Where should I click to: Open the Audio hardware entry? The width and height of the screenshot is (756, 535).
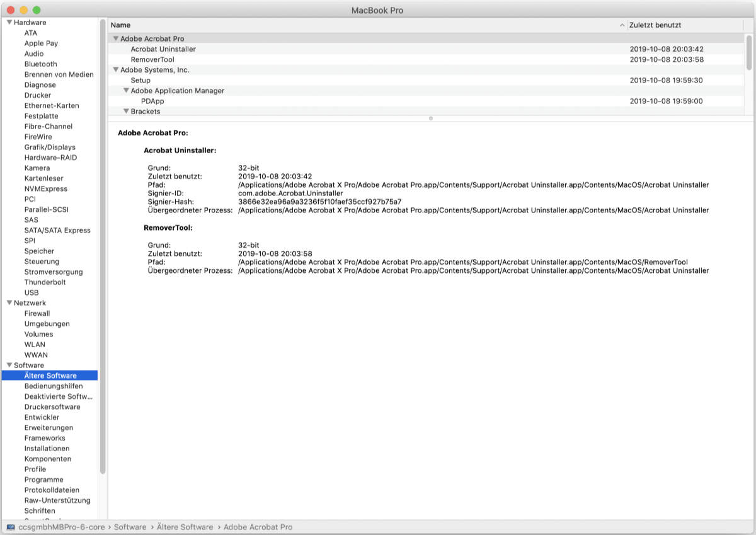(34, 54)
